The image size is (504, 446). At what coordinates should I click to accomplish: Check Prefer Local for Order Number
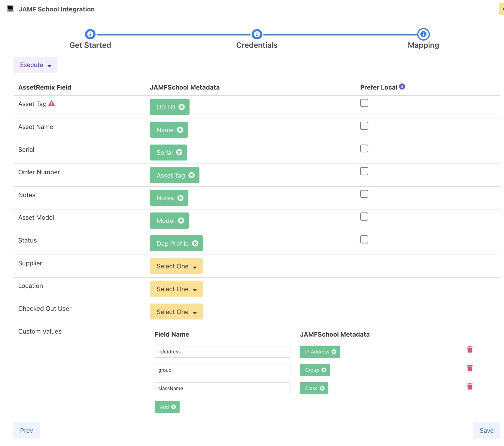coord(364,171)
